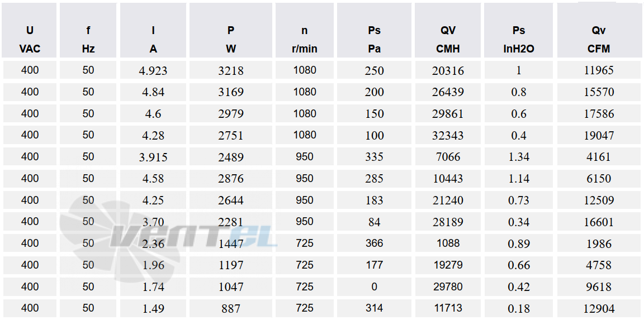Select the current cell showing 1.49
This screenshot has width=644, height=320.
[153, 308]
